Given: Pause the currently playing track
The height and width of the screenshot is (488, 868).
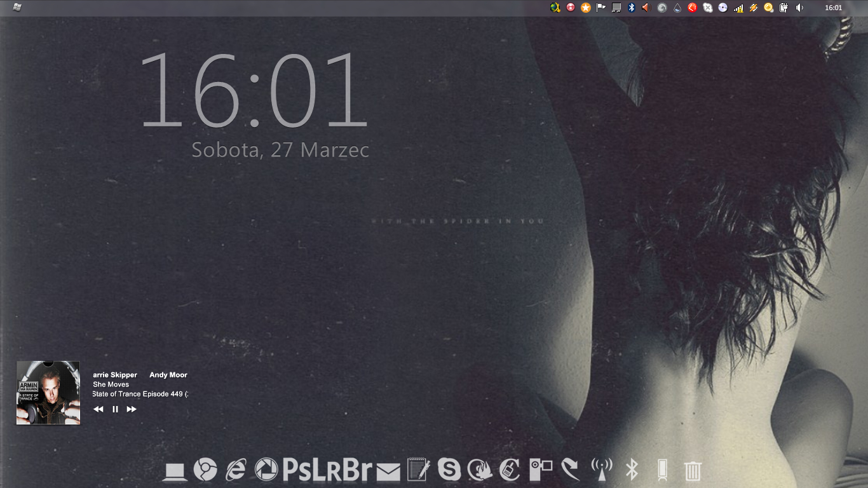Looking at the screenshot, I should [115, 409].
